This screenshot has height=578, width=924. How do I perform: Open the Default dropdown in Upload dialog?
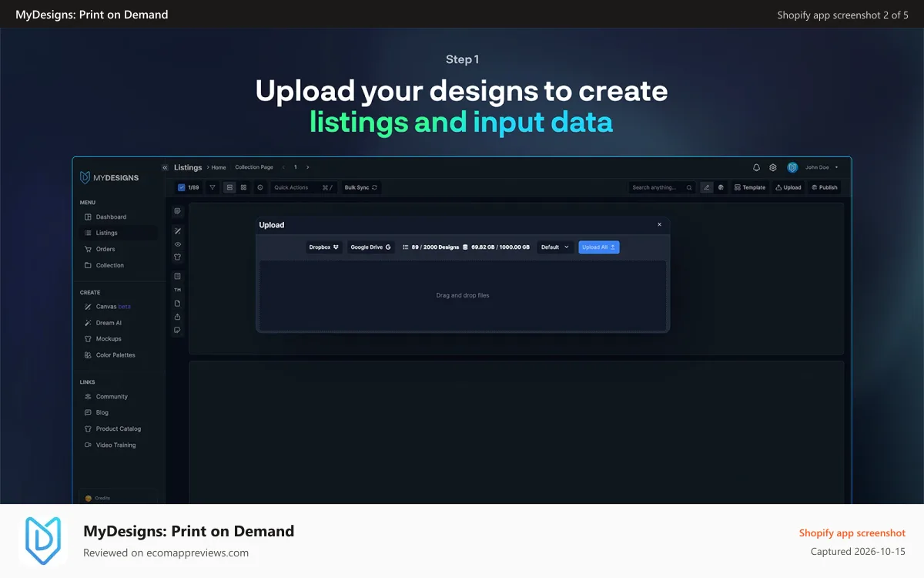(x=555, y=247)
